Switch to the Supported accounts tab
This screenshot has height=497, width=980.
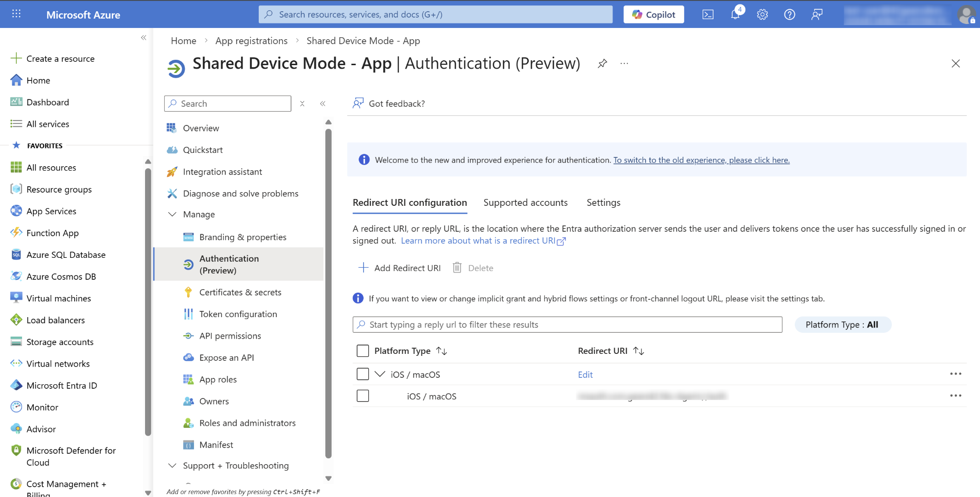(x=525, y=203)
